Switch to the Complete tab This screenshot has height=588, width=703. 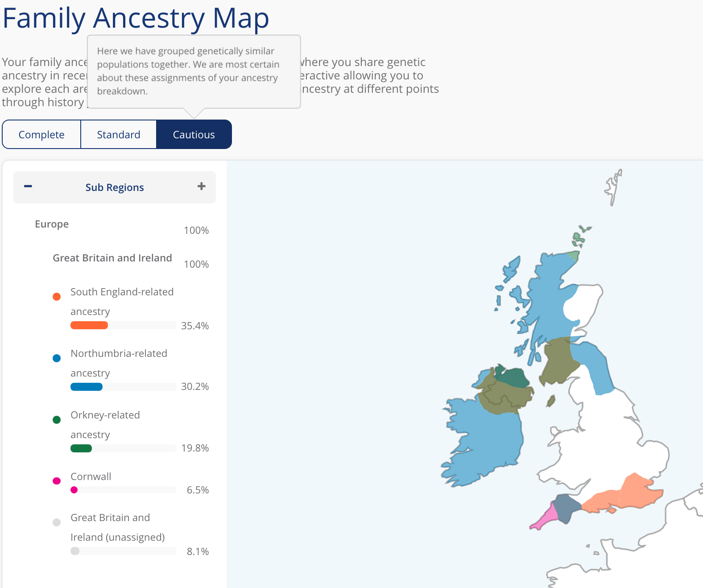(x=41, y=134)
